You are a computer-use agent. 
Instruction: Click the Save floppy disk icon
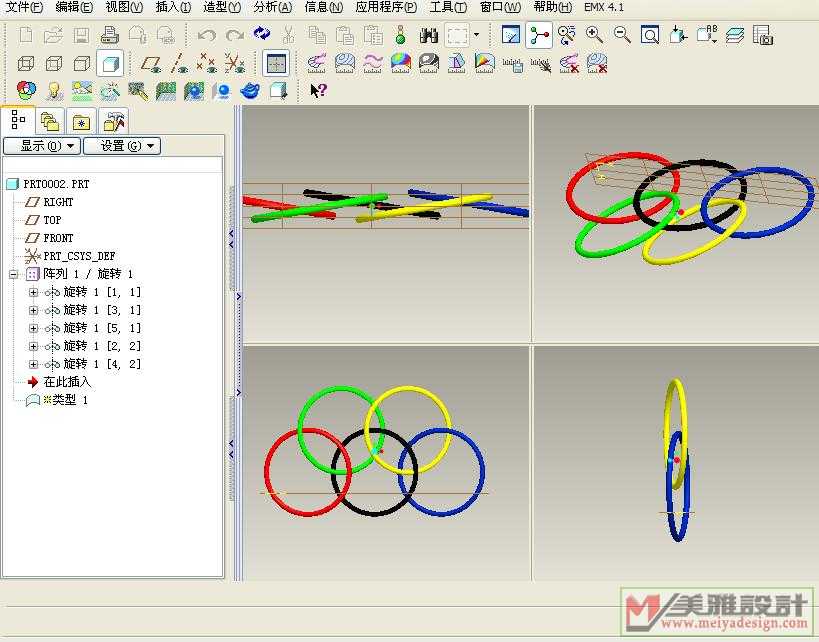click(x=81, y=35)
